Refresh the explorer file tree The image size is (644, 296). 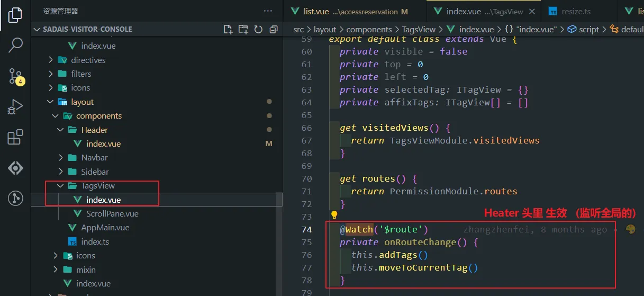click(x=258, y=29)
